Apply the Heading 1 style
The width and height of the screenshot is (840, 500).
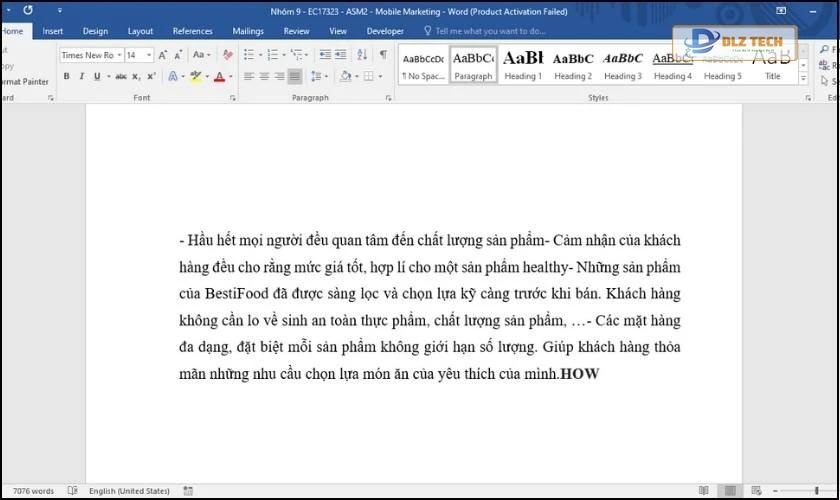pos(522,64)
